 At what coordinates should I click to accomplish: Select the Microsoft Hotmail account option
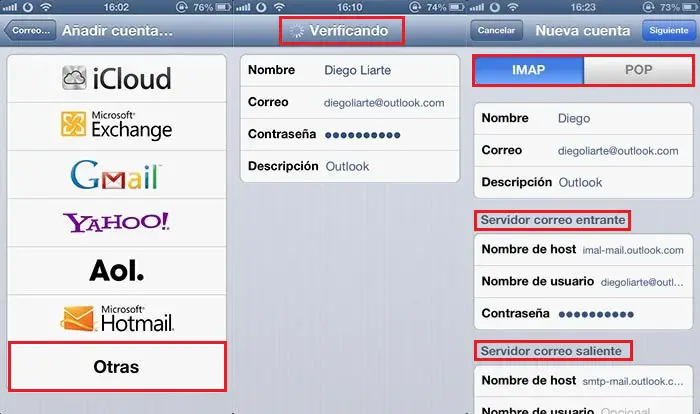[117, 318]
